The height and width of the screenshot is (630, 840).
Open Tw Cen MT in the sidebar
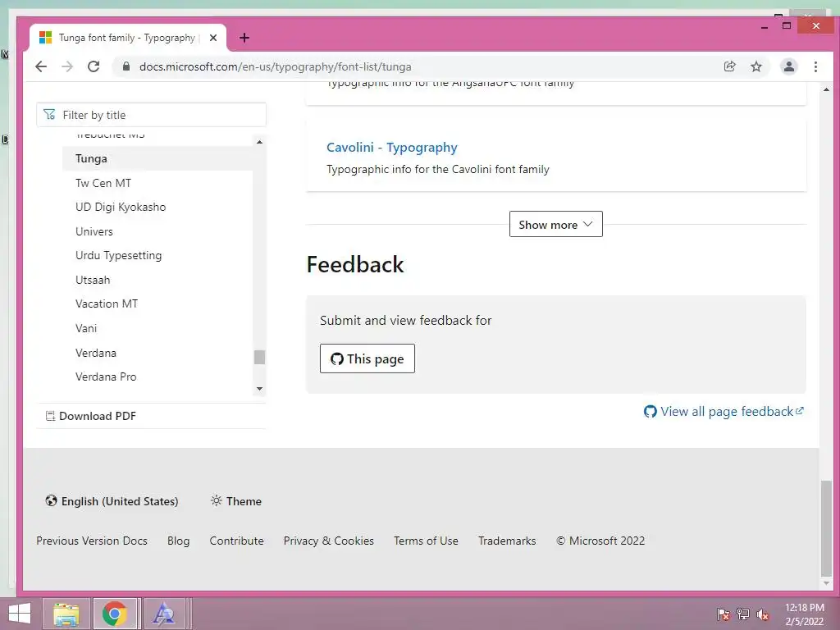coord(103,183)
